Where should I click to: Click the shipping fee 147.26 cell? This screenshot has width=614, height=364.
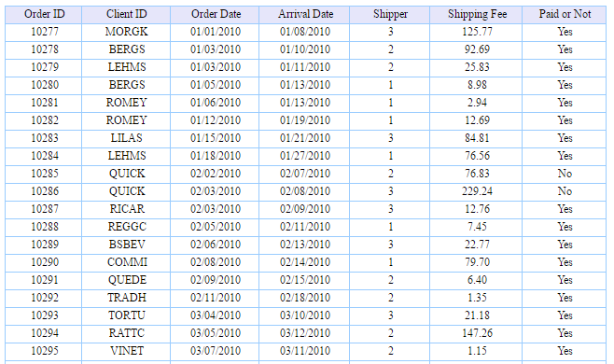click(x=477, y=333)
